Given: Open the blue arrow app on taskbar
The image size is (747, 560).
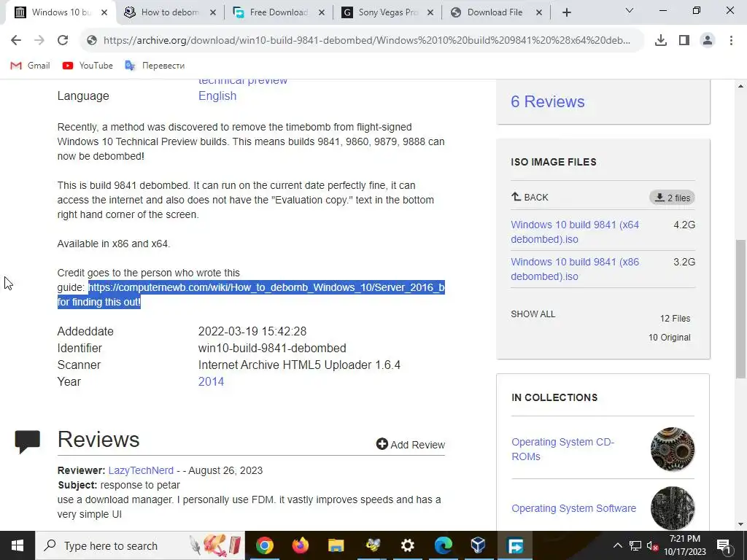Looking at the screenshot, I should pos(515,545).
